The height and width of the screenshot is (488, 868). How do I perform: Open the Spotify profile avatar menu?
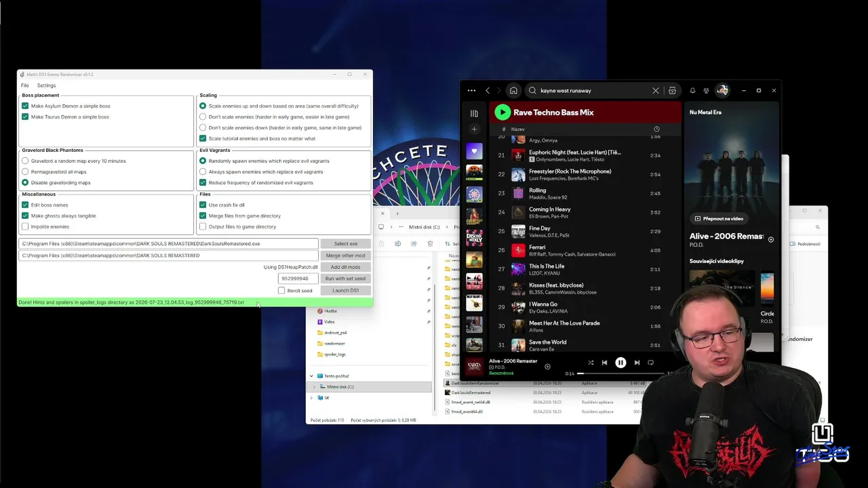(x=722, y=90)
